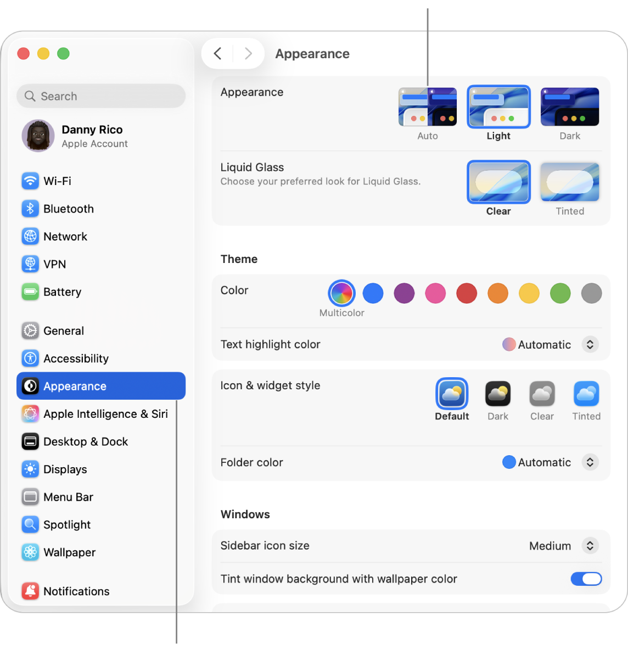628x672 pixels.
Task: Click the Danny Rico account name
Action: click(92, 130)
